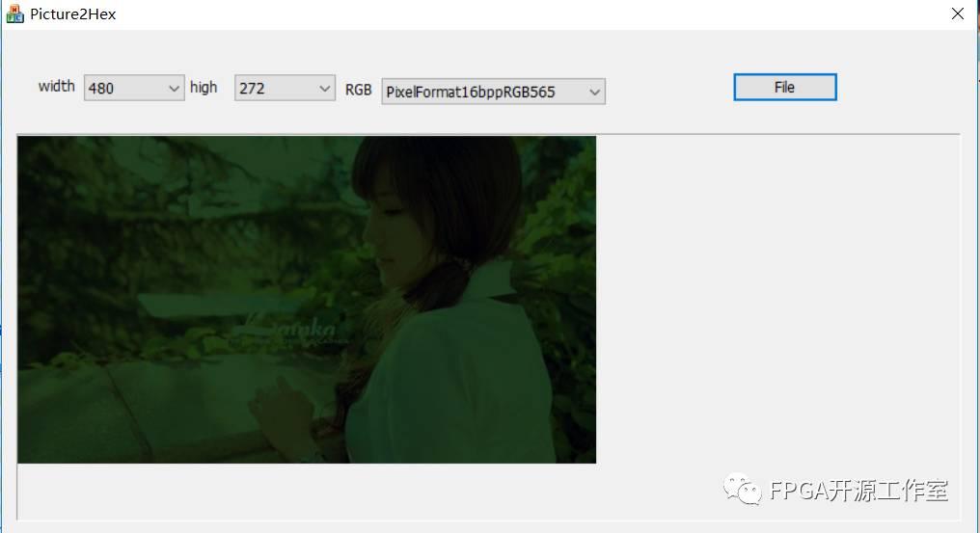Expand the RGB pixel format dropdown arrow
The image size is (980, 533).
tap(594, 93)
